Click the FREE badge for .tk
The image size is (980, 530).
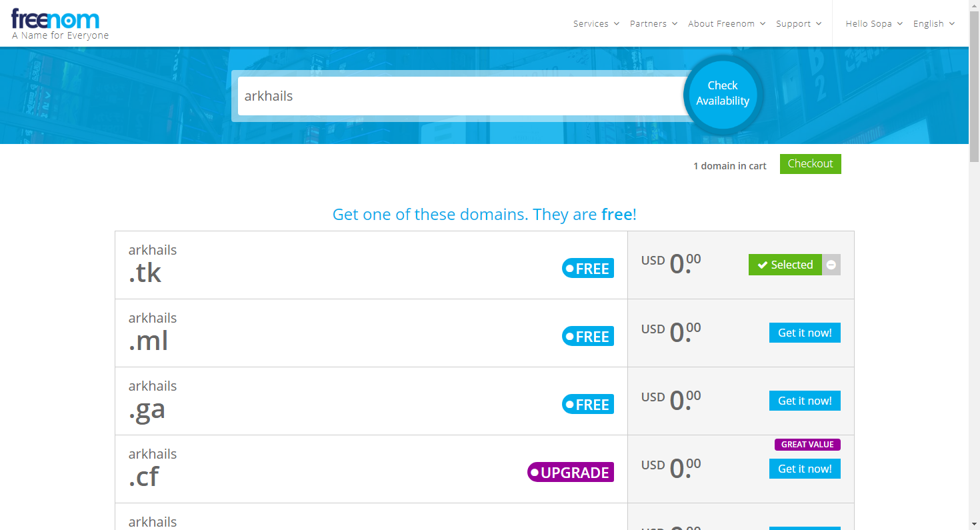pyautogui.click(x=588, y=269)
